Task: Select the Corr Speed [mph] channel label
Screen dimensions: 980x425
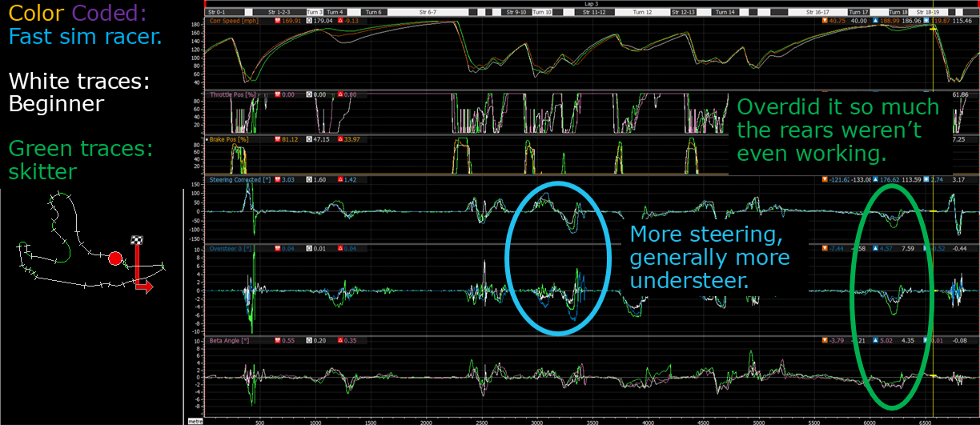Action: [x=235, y=21]
